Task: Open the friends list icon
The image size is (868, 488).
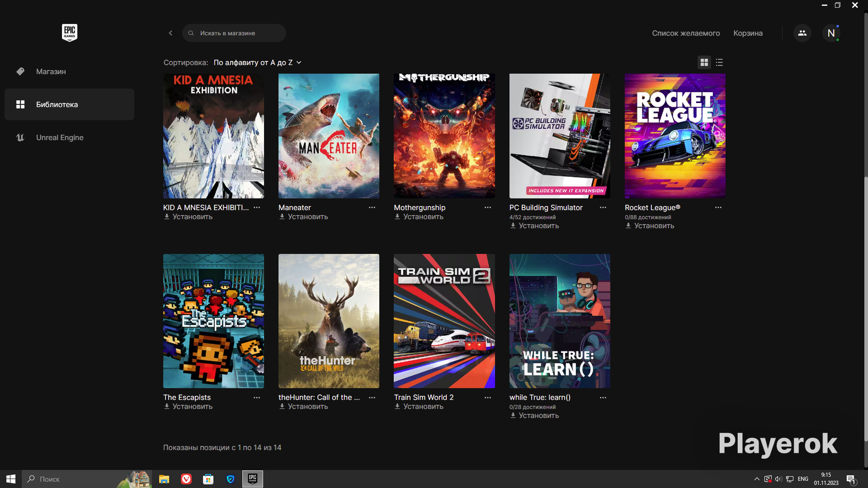Action: [802, 33]
